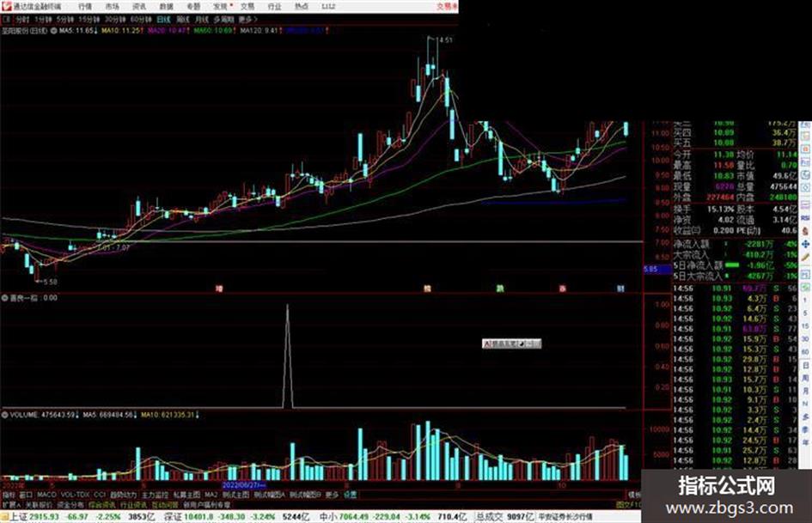Open the 指标 tab at bottom
Viewport: 812px width, 523px height.
[x=9, y=495]
